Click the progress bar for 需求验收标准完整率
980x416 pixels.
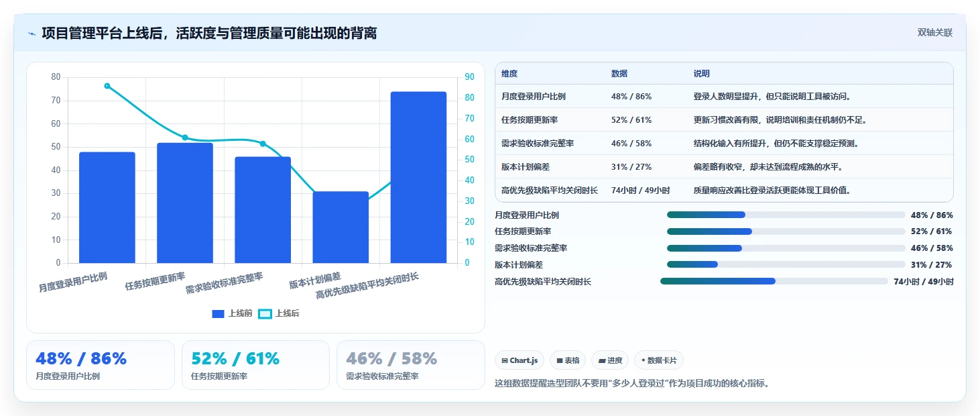[x=786, y=248]
